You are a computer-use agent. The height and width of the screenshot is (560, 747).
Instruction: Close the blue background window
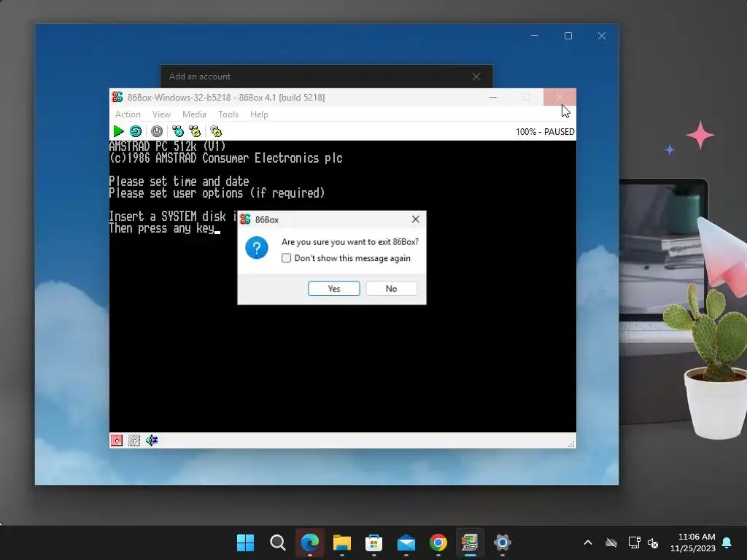(x=602, y=36)
